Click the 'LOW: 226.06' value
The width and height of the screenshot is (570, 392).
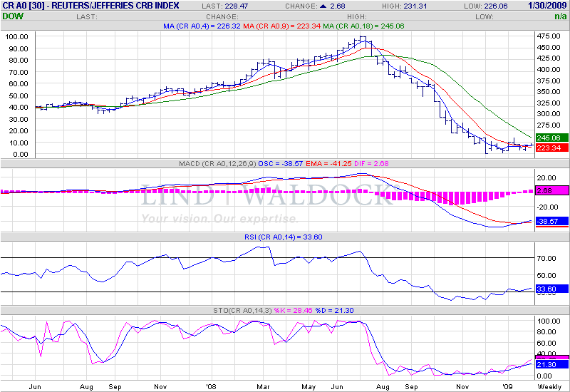pos(486,6)
